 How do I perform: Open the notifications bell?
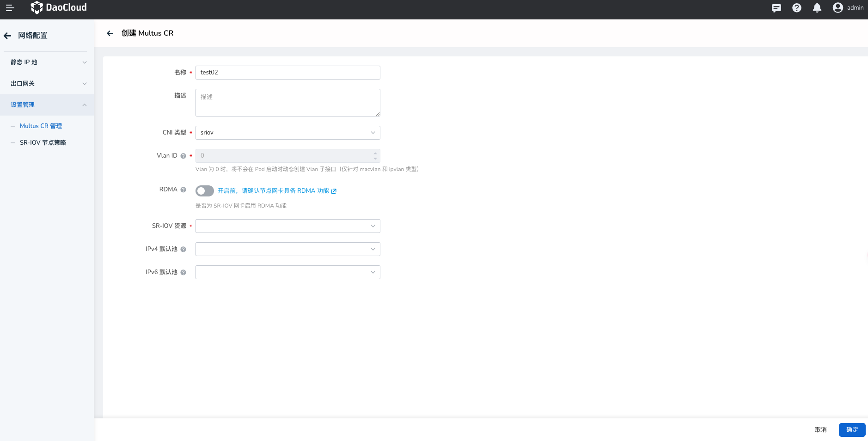(x=817, y=8)
